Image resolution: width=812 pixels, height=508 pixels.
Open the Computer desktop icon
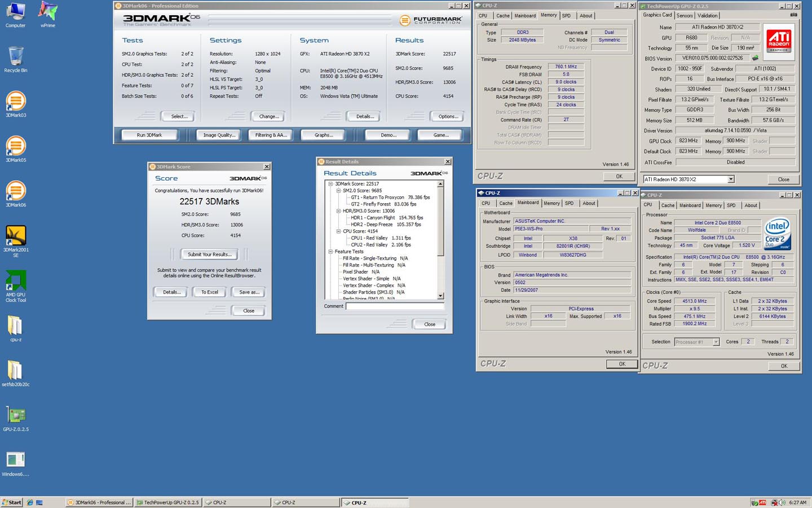(x=15, y=15)
